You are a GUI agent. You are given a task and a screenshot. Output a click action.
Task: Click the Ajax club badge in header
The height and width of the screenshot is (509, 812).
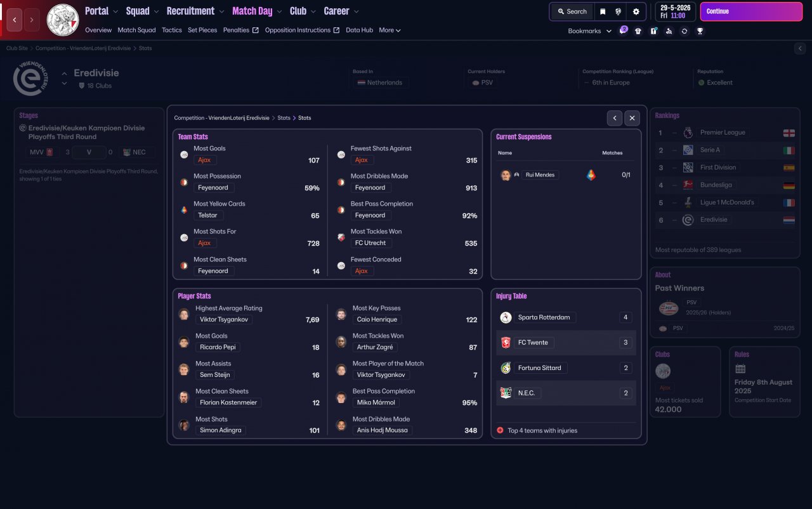(x=63, y=20)
